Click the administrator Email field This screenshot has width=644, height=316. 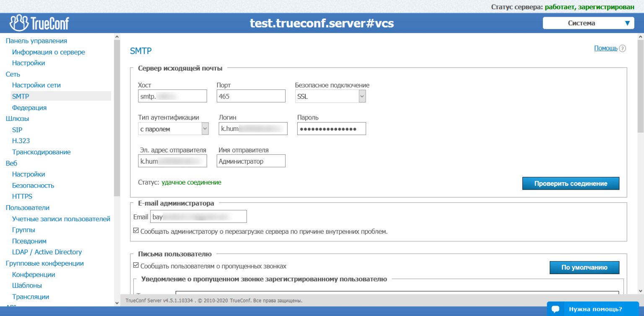tap(199, 217)
